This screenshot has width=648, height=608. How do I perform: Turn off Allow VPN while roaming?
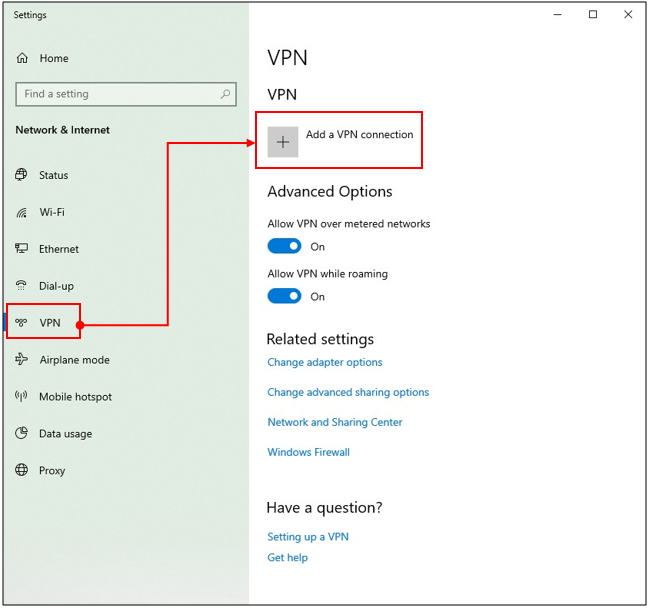[x=284, y=296]
